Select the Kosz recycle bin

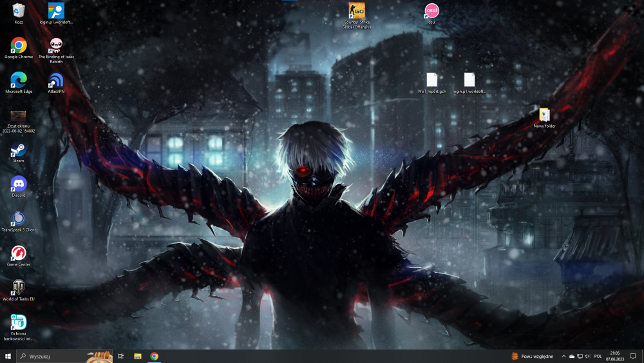click(19, 14)
